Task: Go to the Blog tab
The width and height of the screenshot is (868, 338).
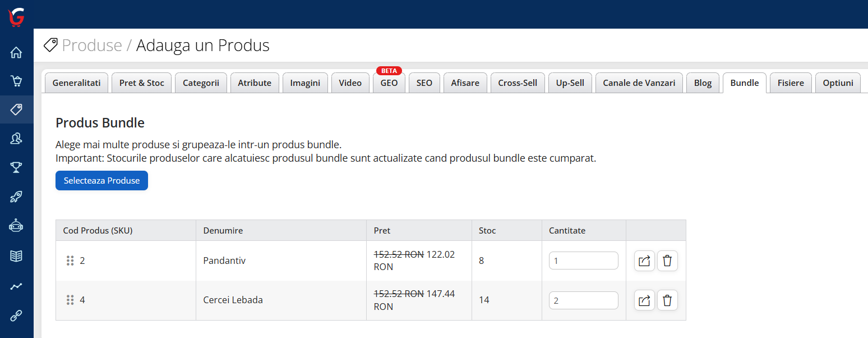Action: (703, 83)
